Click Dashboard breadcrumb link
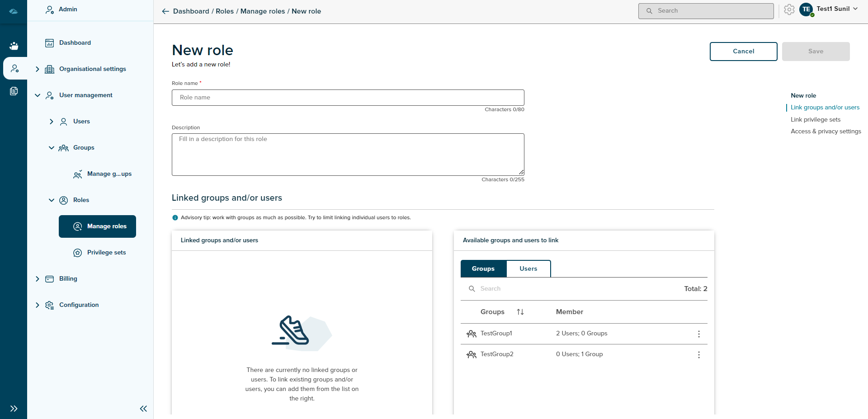The height and width of the screenshot is (419, 868). pos(191,11)
